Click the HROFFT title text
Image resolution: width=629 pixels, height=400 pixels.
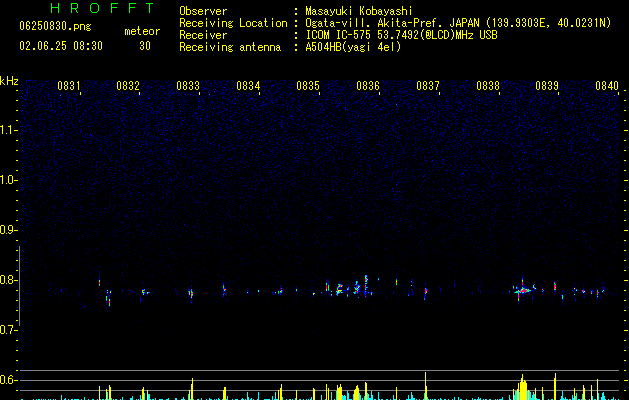[x=102, y=8]
